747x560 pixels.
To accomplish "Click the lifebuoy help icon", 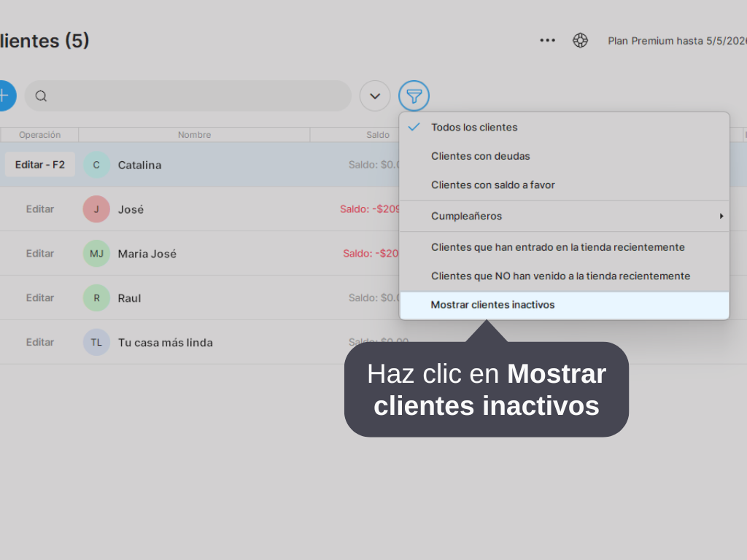I will [x=580, y=41].
